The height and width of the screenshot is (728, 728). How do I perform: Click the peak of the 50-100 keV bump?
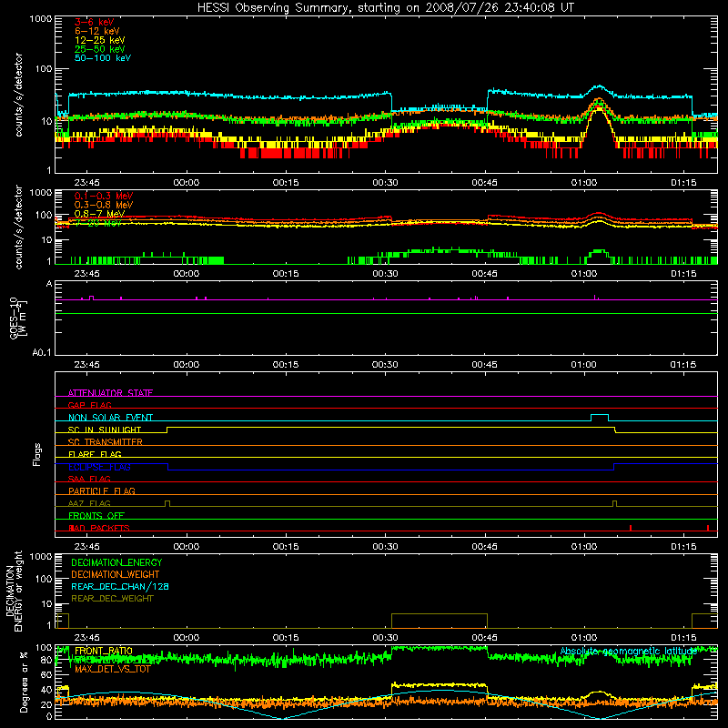[x=600, y=86]
